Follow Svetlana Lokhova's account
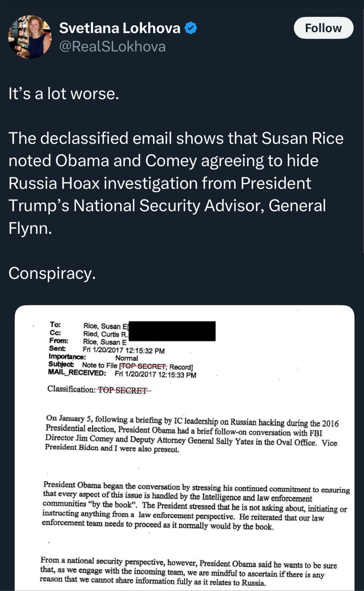The image size is (364, 591). (x=323, y=28)
